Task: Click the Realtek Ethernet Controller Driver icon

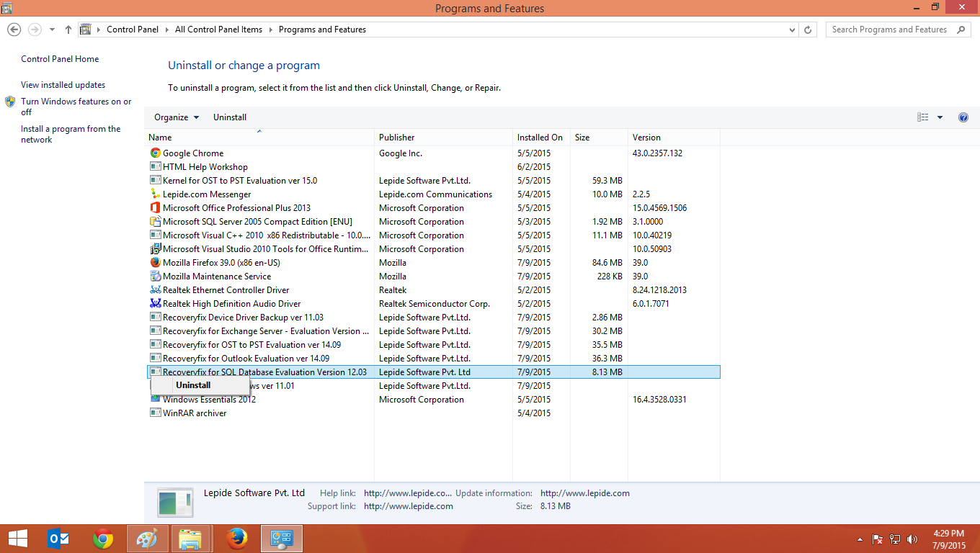Action: click(x=155, y=289)
